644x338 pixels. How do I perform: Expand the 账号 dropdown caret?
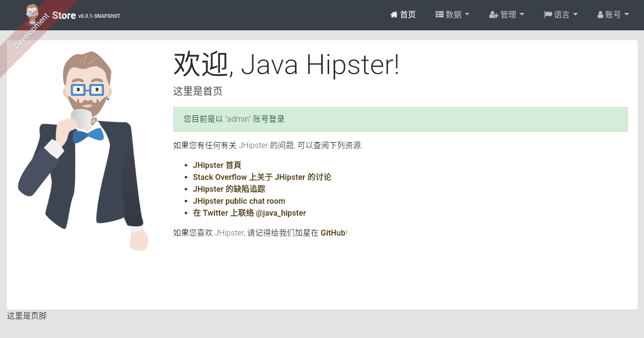(627, 15)
